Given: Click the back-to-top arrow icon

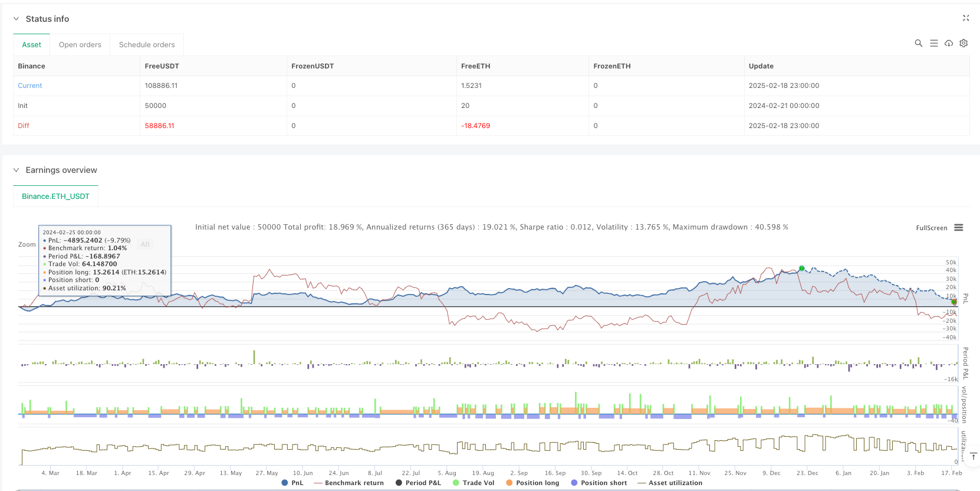Looking at the screenshot, I should pyautogui.click(x=974, y=456).
